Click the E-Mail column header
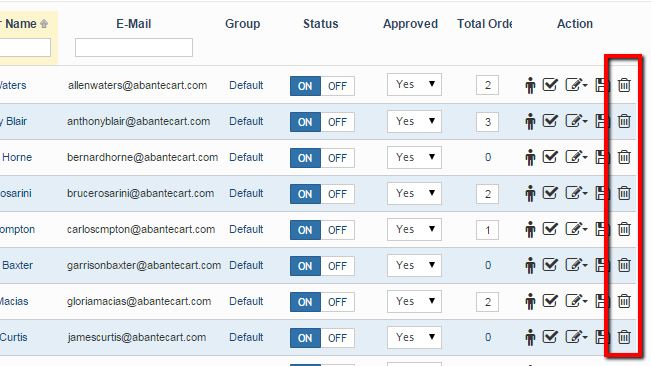Screen dimensions: 651x366 (x=134, y=24)
